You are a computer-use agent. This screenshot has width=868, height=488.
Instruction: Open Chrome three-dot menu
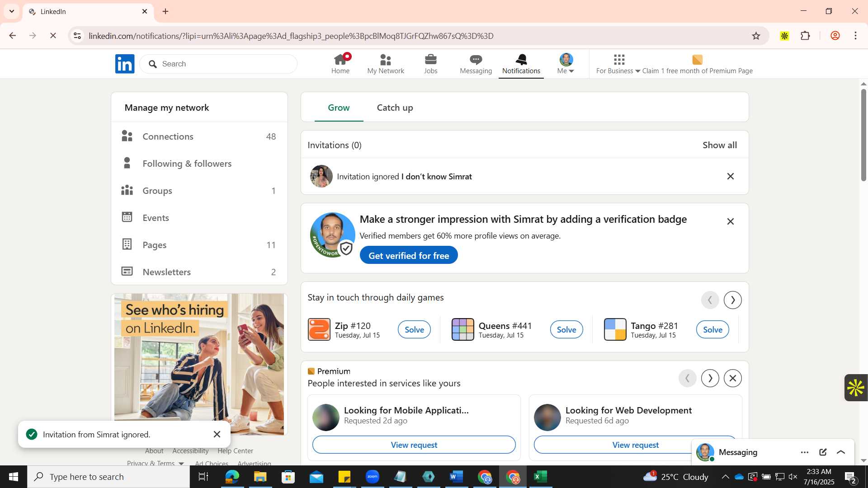click(x=855, y=36)
